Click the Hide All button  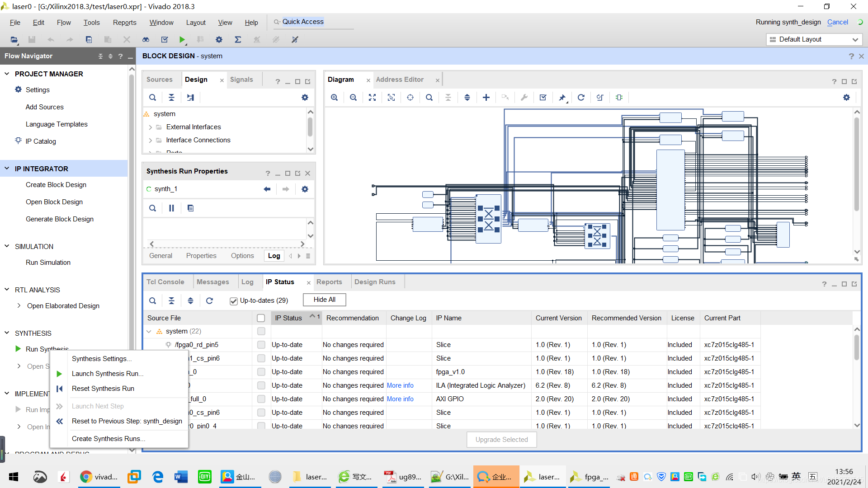(x=324, y=300)
